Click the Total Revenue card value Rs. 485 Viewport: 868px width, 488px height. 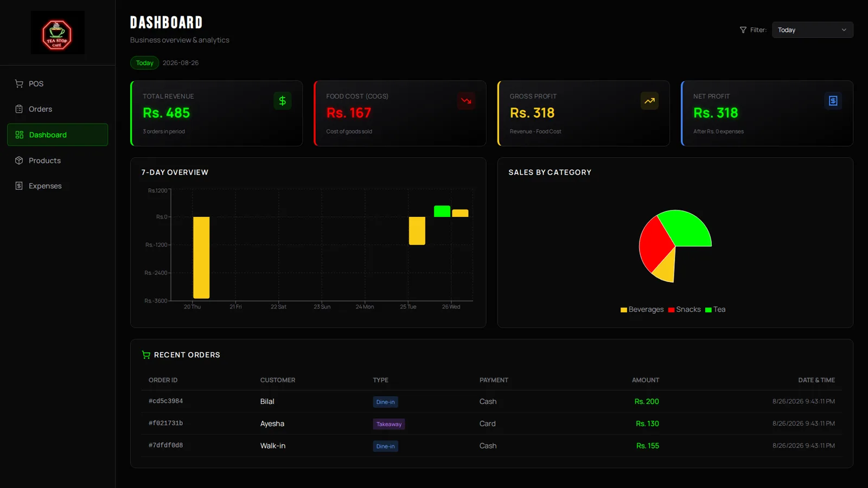[167, 113]
